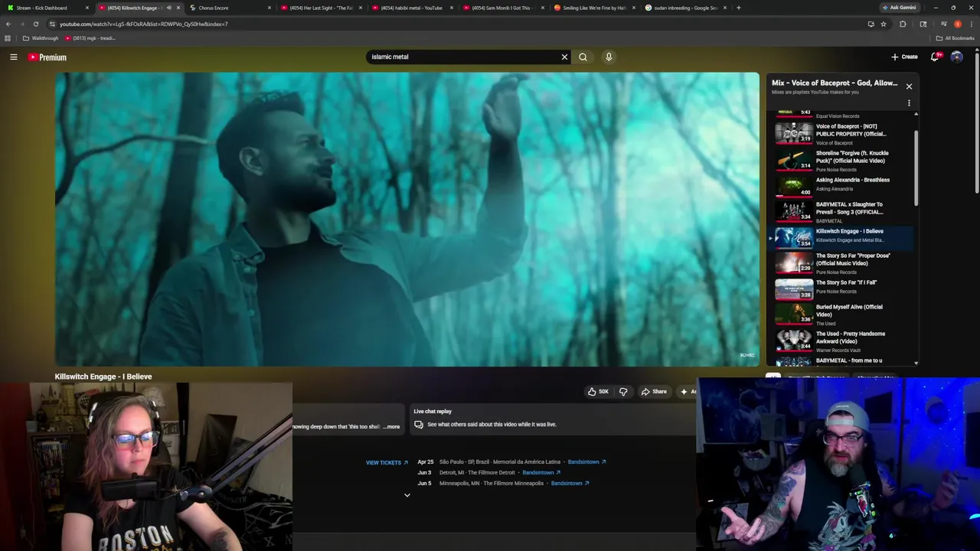This screenshot has height=551, width=980.
Task: Open Bandsintown link for São Paulo show
Action: pos(586,462)
